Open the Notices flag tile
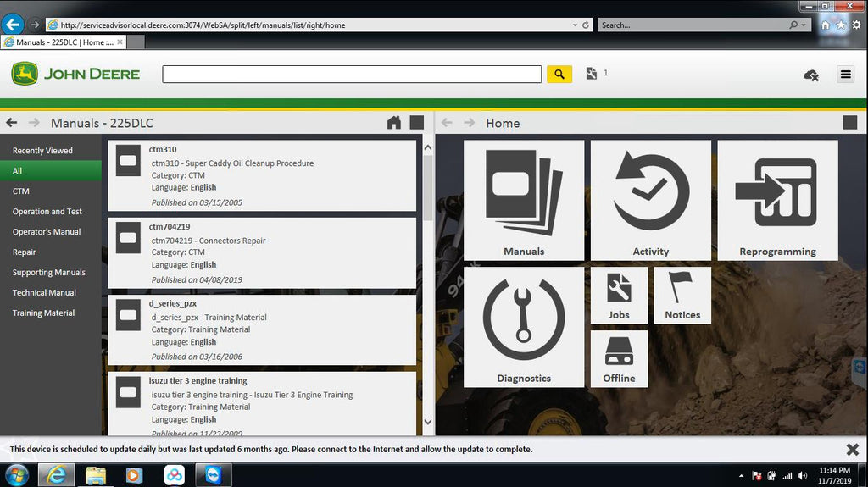This screenshot has height=487, width=868. [682, 295]
